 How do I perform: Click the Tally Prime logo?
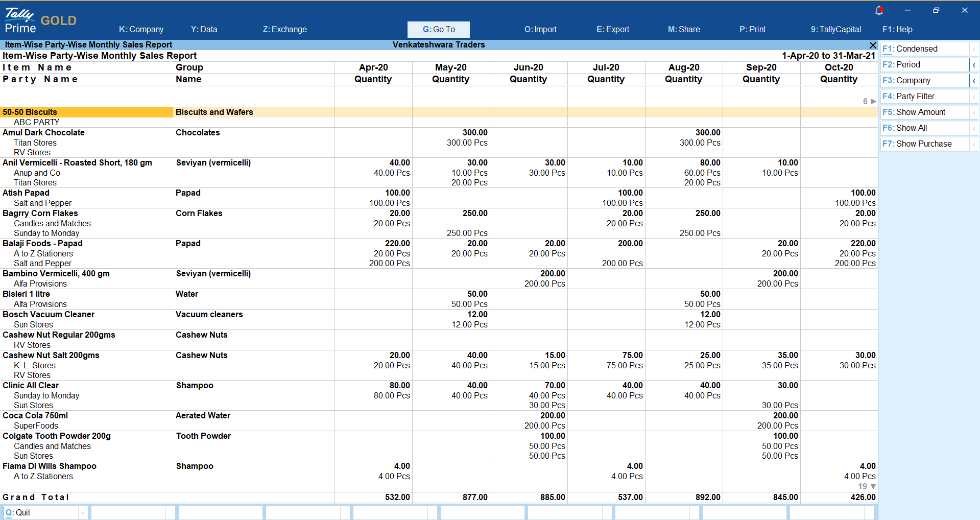[x=20, y=21]
